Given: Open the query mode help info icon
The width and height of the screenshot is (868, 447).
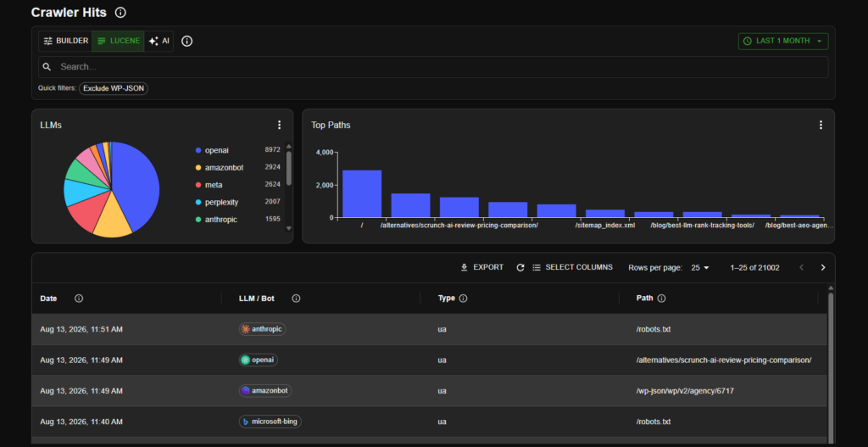Looking at the screenshot, I should (x=187, y=41).
